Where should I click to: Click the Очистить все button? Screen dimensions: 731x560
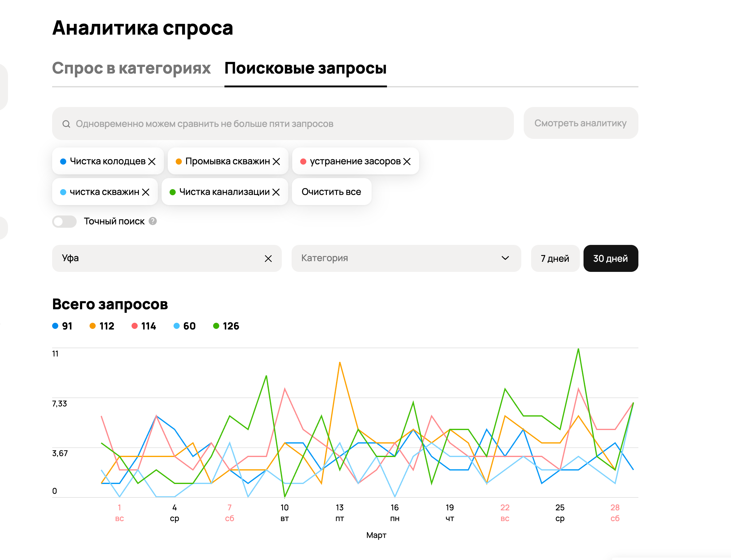pyautogui.click(x=331, y=192)
